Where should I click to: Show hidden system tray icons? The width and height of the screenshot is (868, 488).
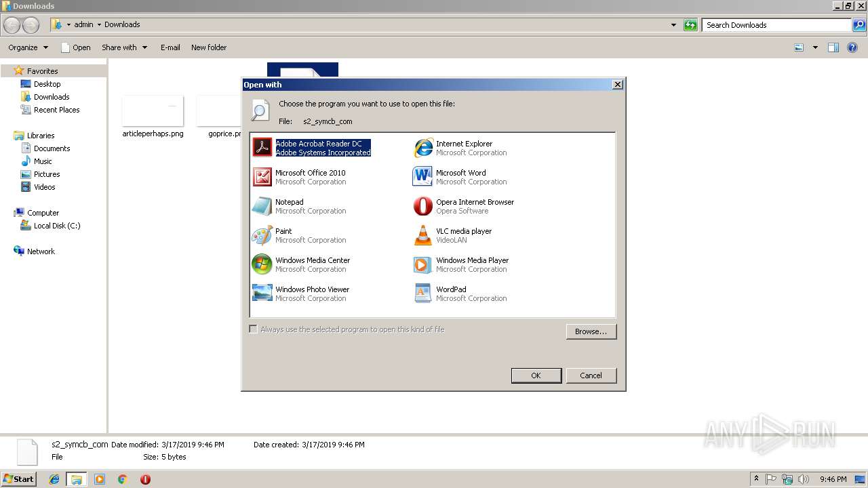pyautogui.click(x=756, y=479)
